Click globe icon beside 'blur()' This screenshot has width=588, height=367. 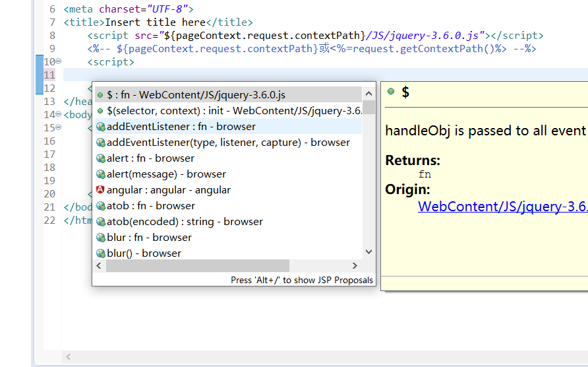pos(100,253)
